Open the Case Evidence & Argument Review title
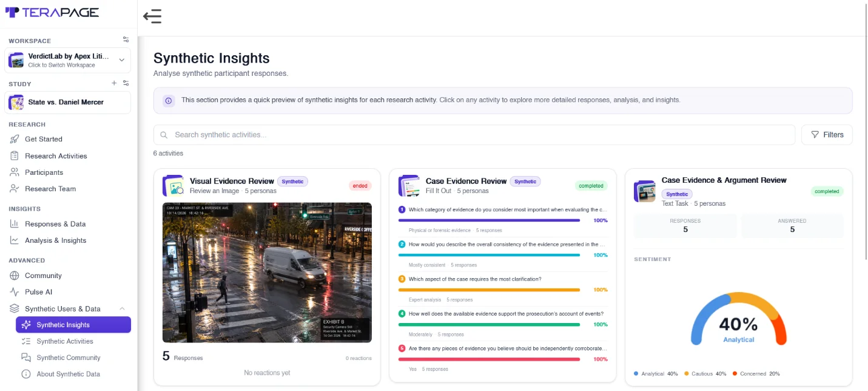 (724, 180)
